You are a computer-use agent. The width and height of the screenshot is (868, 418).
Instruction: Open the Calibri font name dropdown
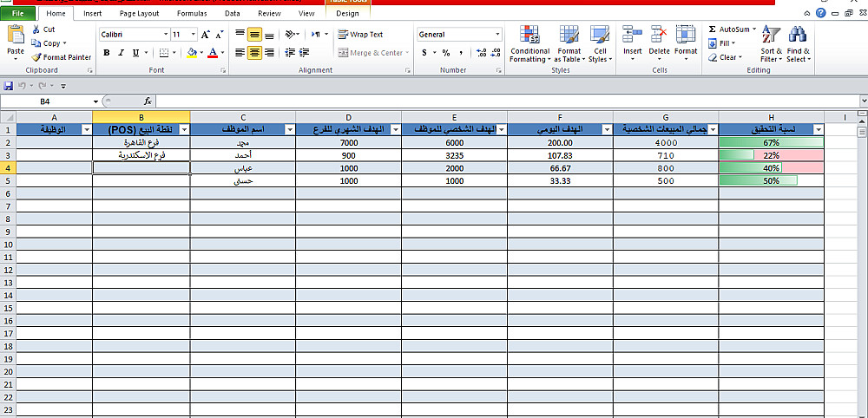[x=166, y=35]
